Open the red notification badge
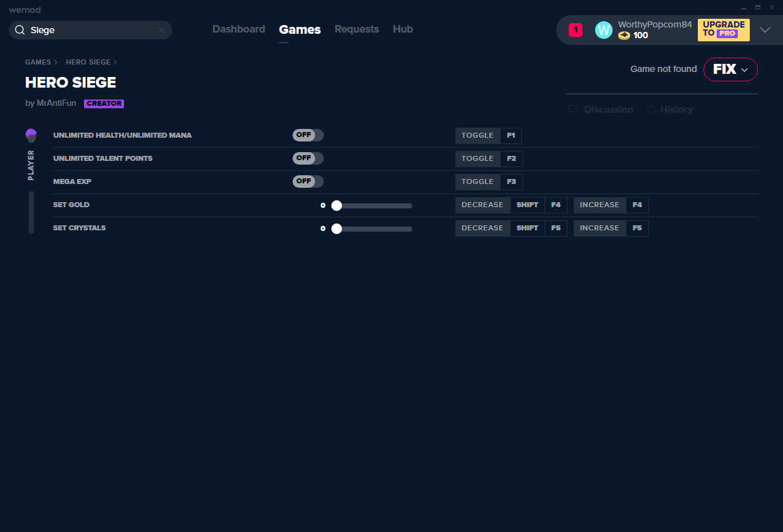The height and width of the screenshot is (532, 783). coord(575,30)
